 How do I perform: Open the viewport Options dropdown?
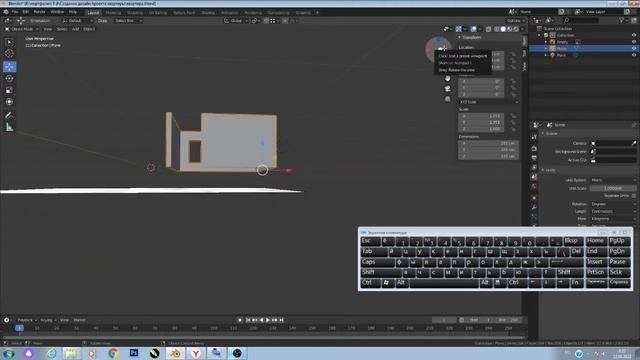516,20
